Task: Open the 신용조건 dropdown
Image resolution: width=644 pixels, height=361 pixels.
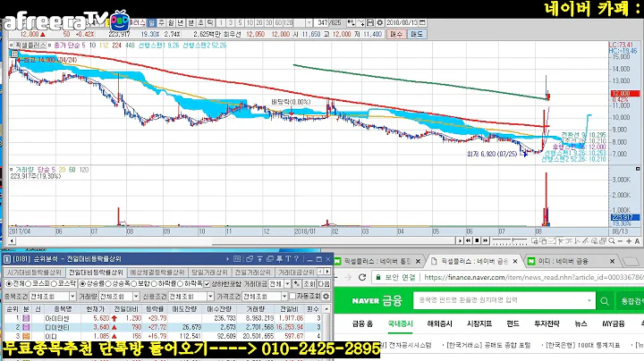Action: [x=210, y=296]
